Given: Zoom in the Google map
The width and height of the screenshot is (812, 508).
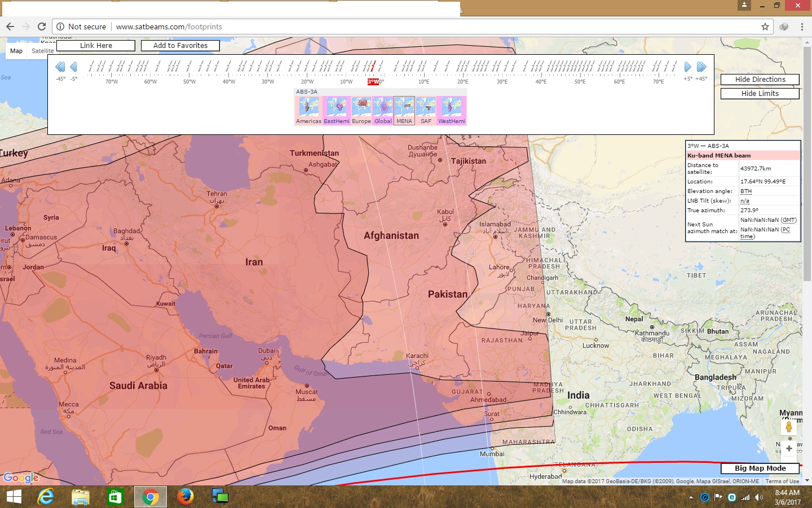Looking at the screenshot, I should pyautogui.click(x=789, y=448).
